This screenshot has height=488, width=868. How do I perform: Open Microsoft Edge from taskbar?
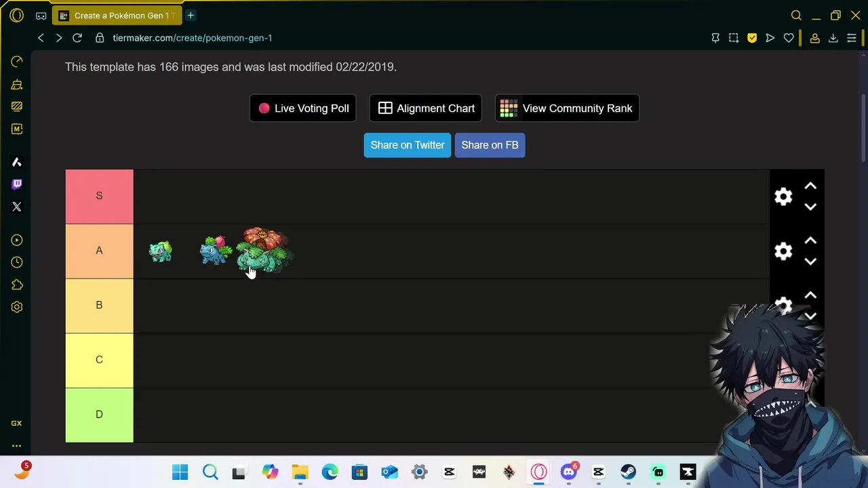pos(330,472)
